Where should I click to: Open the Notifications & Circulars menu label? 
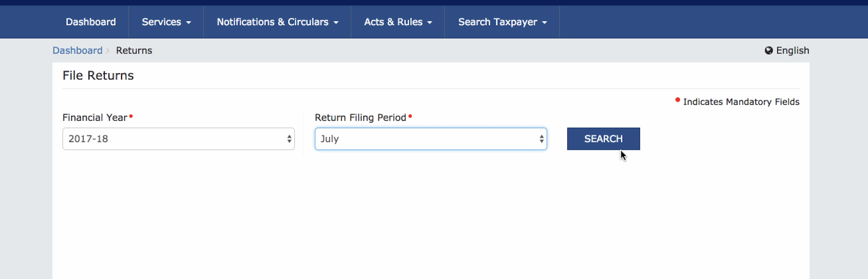[x=272, y=22]
